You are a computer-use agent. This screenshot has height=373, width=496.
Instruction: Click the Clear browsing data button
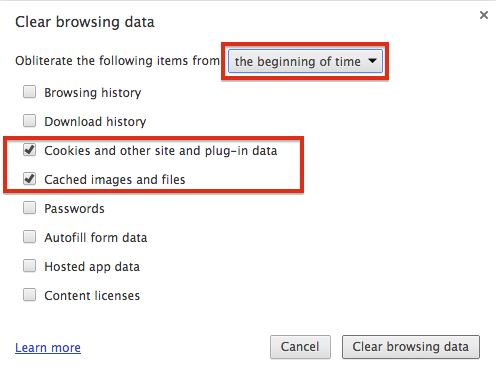point(411,347)
